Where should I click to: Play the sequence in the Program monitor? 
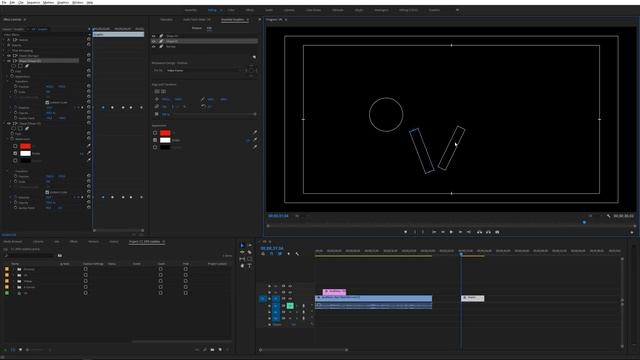tap(451, 232)
